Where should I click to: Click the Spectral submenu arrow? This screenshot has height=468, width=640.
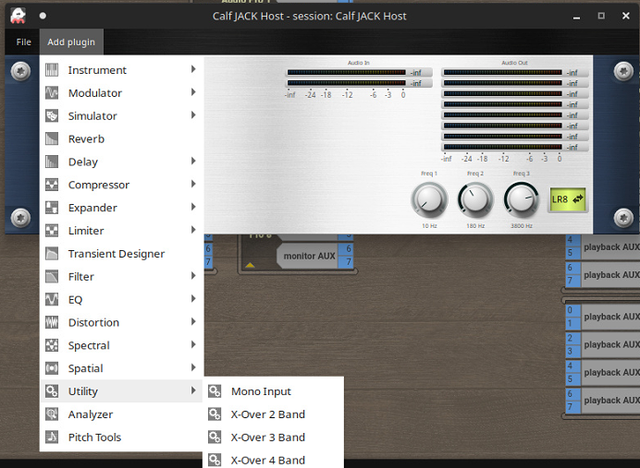[x=193, y=345]
